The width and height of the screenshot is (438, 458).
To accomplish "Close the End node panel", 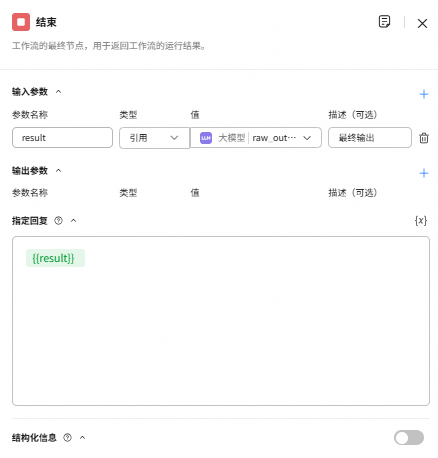I will (x=422, y=23).
